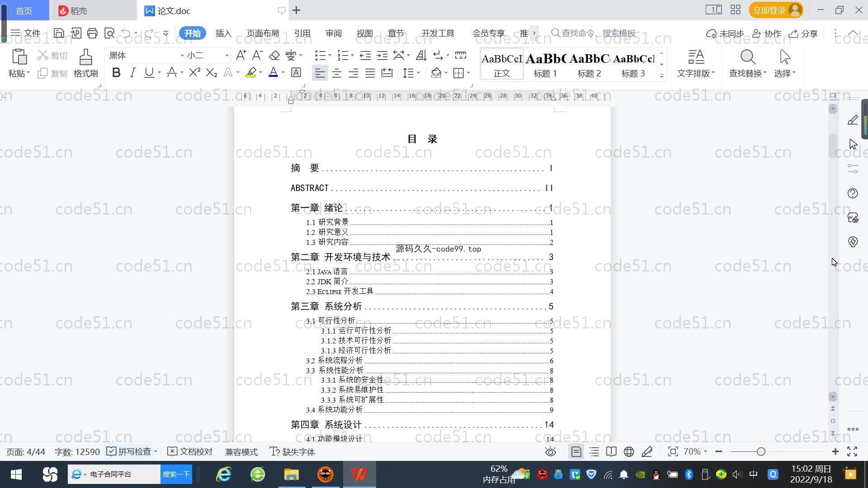Apply bold formatting with B icon
The image size is (868, 488).
click(116, 73)
